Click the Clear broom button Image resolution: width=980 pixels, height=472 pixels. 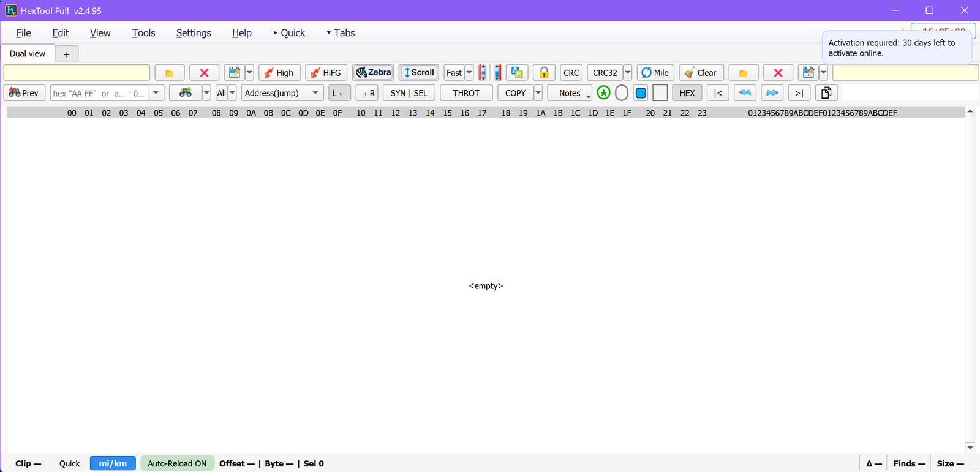(701, 73)
